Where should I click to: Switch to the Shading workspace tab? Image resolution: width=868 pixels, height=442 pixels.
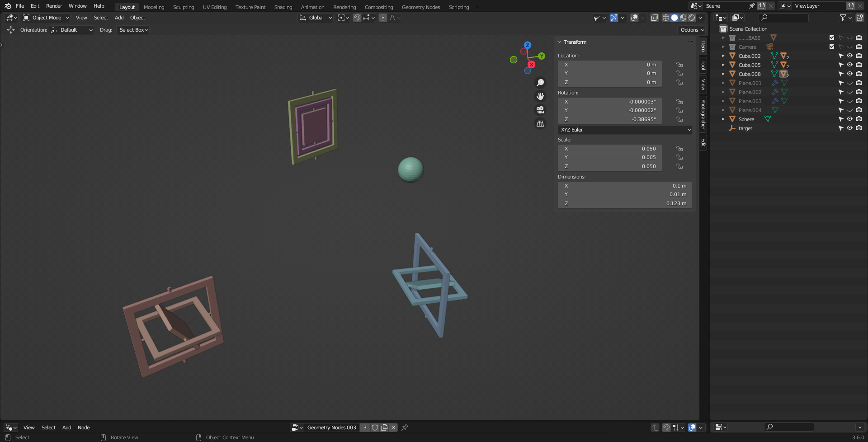283,7
